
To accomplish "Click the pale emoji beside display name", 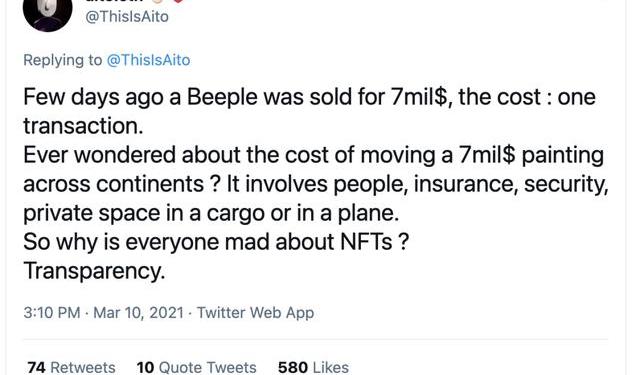I will pos(158,1).
